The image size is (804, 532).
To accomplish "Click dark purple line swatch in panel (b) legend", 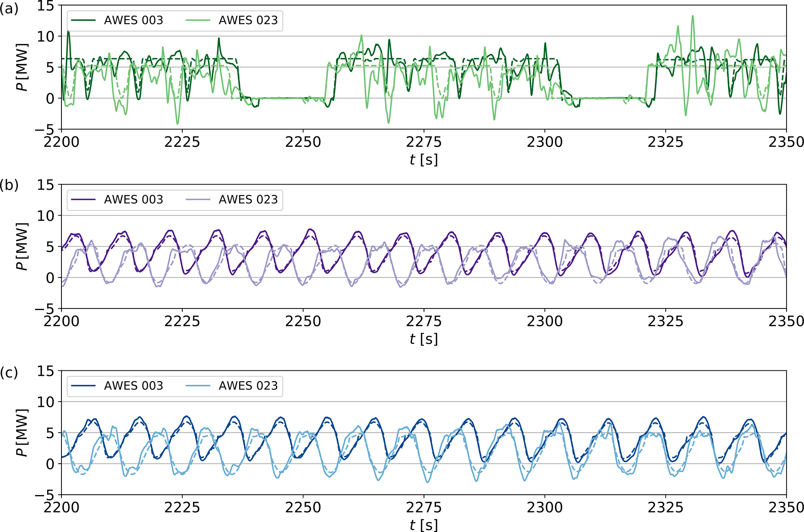I will 83,200.
